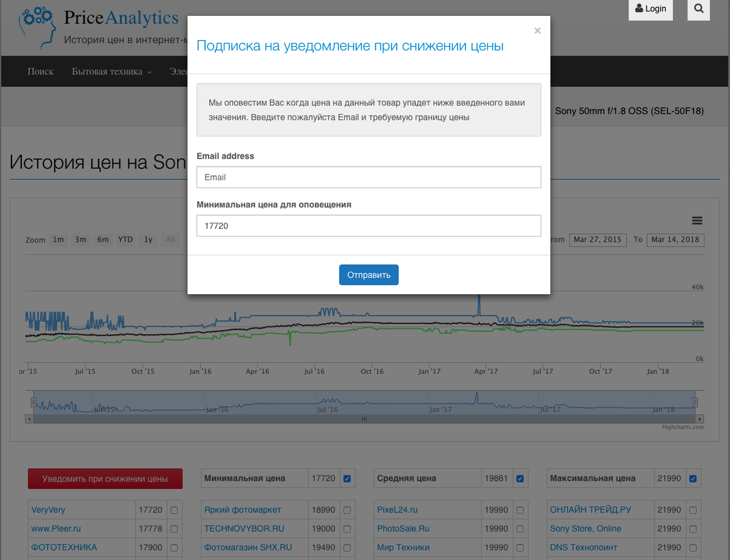This screenshot has height=560, width=730.
Task: Open the www.Pleer.ru store link
Action: click(56, 529)
